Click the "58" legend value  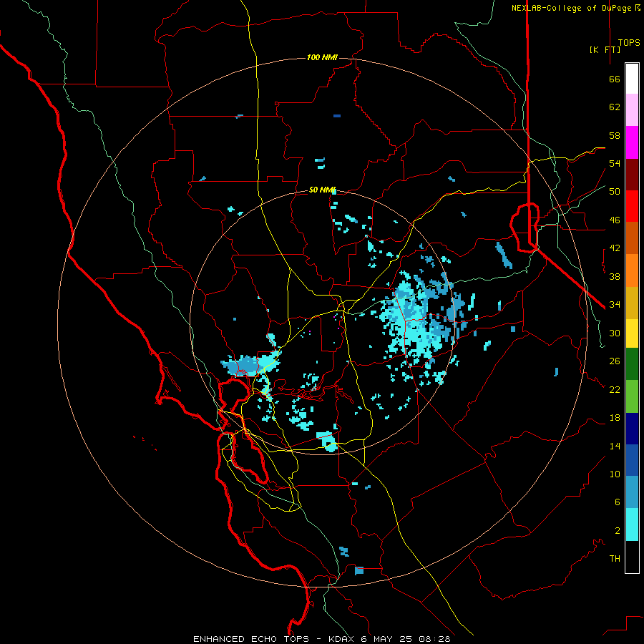[615, 135]
